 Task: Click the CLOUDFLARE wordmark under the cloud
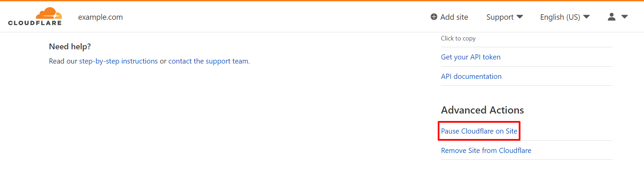(35, 23)
